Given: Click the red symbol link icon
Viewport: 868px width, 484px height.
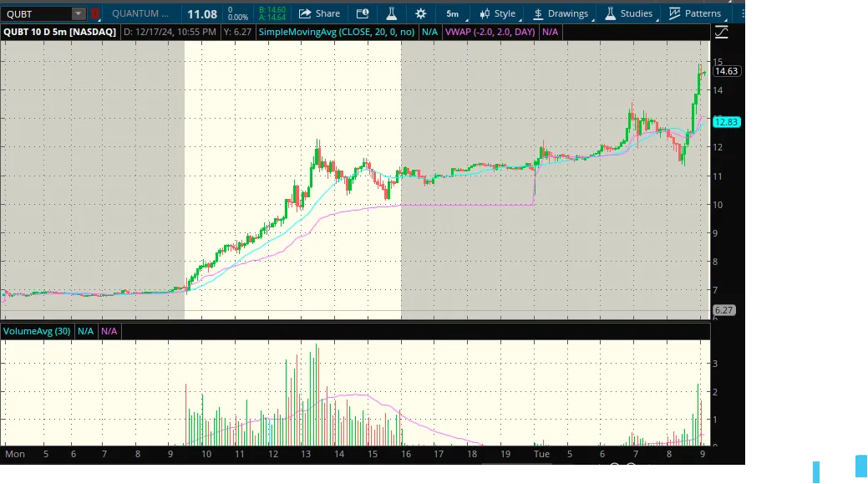Looking at the screenshot, I should coord(94,13).
